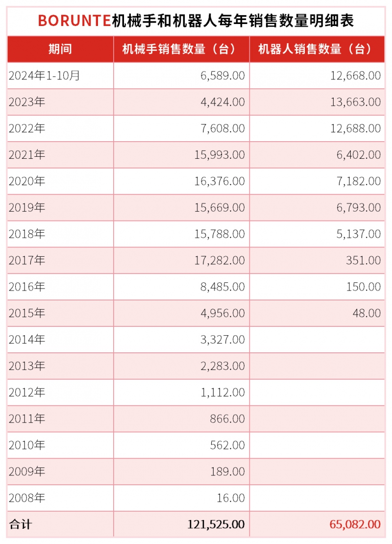Click the 17,282.00 cell

pos(219,260)
